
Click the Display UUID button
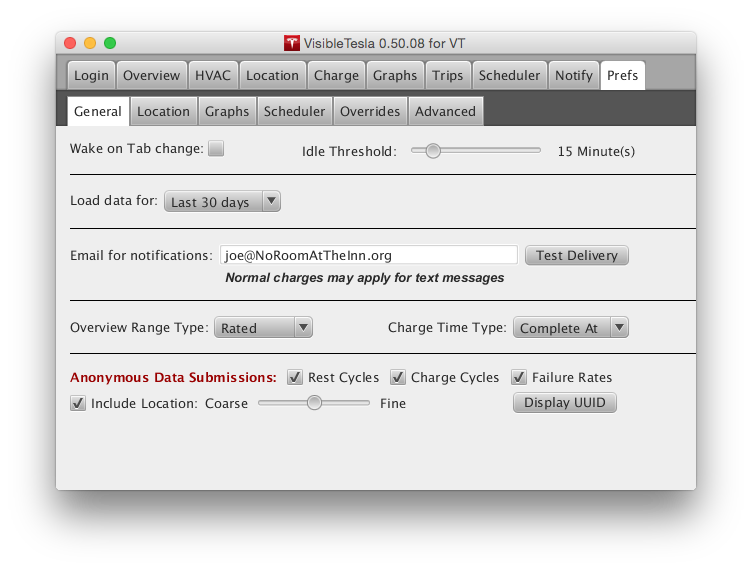coord(564,403)
